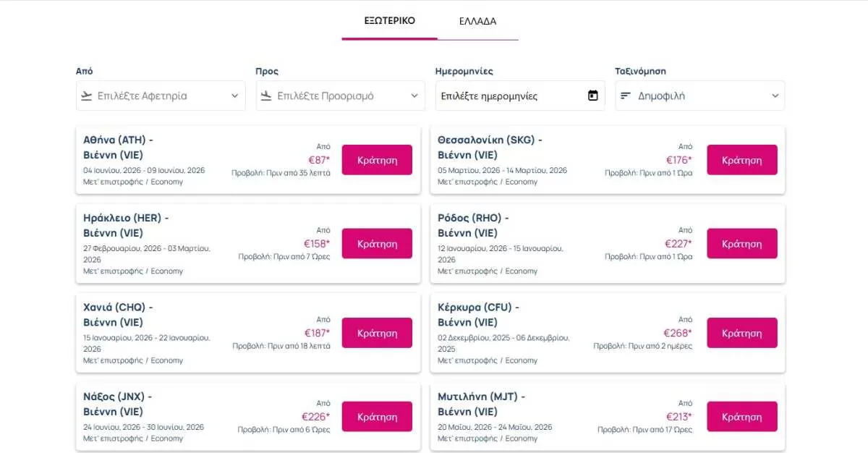Screen dimensions: 868x453
Task: Expand the Επιλέξτε Προορισμό dropdown chevron
Action: [414, 96]
